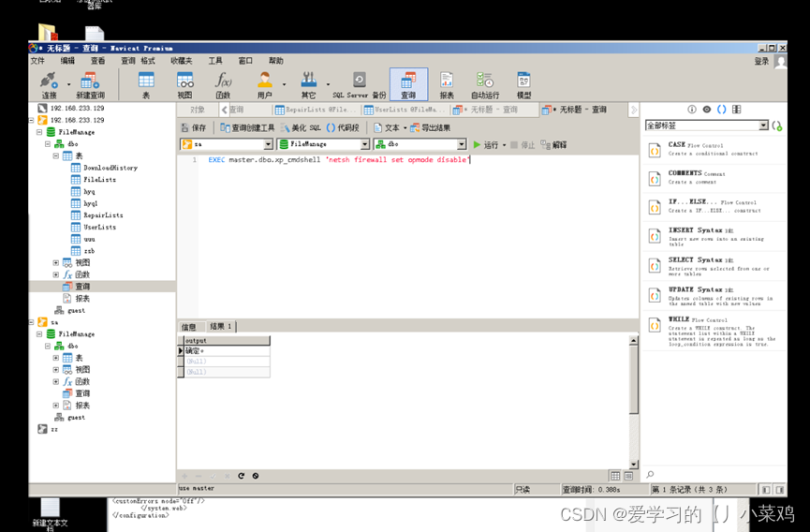Expand the 表 node under the sa connection
The width and height of the screenshot is (810, 532).
click(56, 358)
